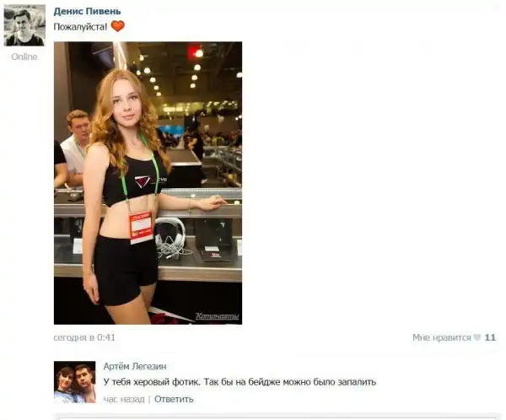Screen dimensions: 506x420
Task: Open the attached photo of the girl
Action: 148,183
